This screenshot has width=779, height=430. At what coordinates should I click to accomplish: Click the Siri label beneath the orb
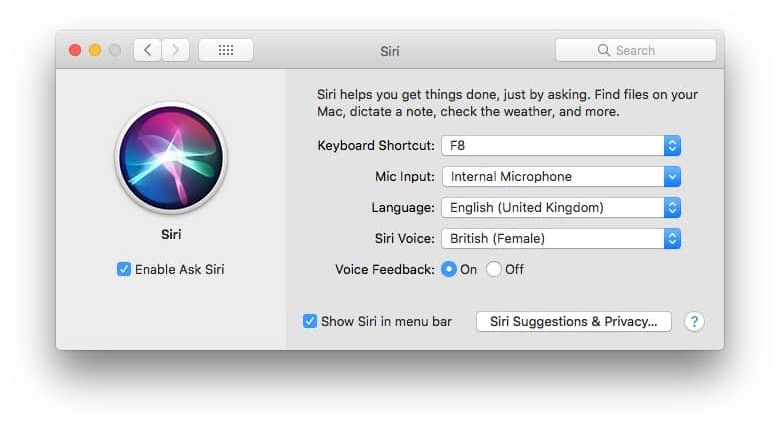pos(171,235)
